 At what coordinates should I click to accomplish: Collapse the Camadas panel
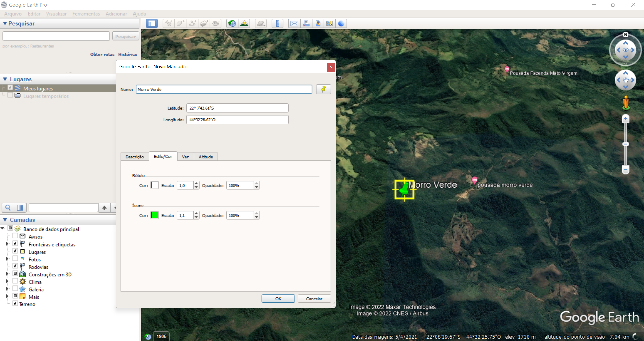pyautogui.click(x=5, y=220)
